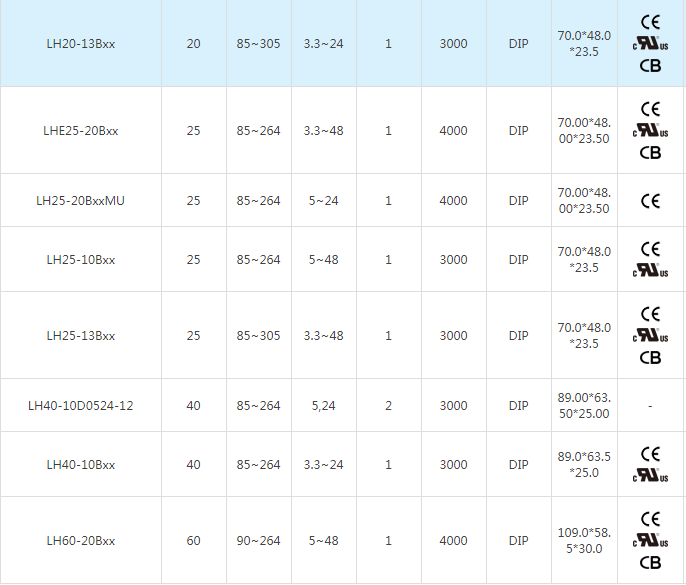Click the UL logo for LH60-20Bxx
This screenshot has width=686, height=585.
pyautogui.click(x=650, y=541)
